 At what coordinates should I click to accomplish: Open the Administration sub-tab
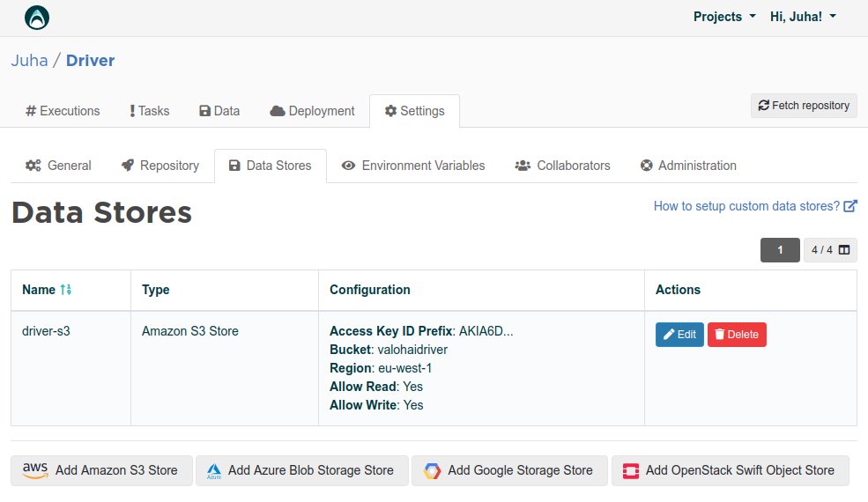point(688,166)
